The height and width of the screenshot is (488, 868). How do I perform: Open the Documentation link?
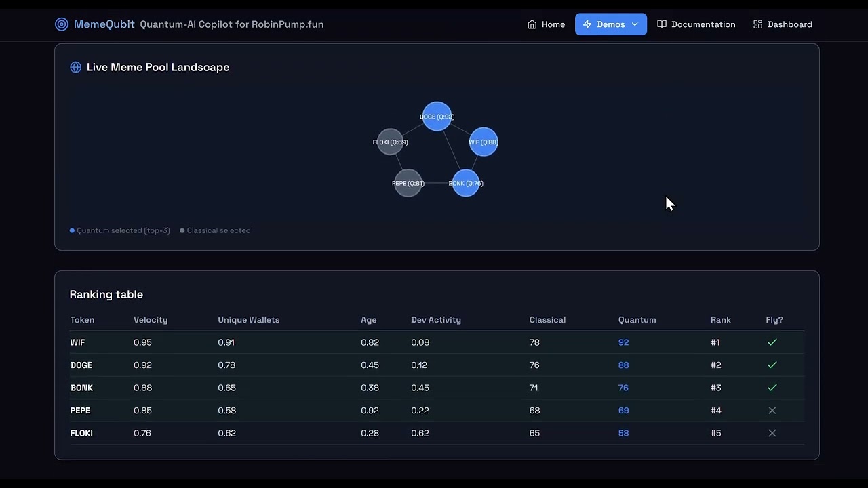coord(696,24)
